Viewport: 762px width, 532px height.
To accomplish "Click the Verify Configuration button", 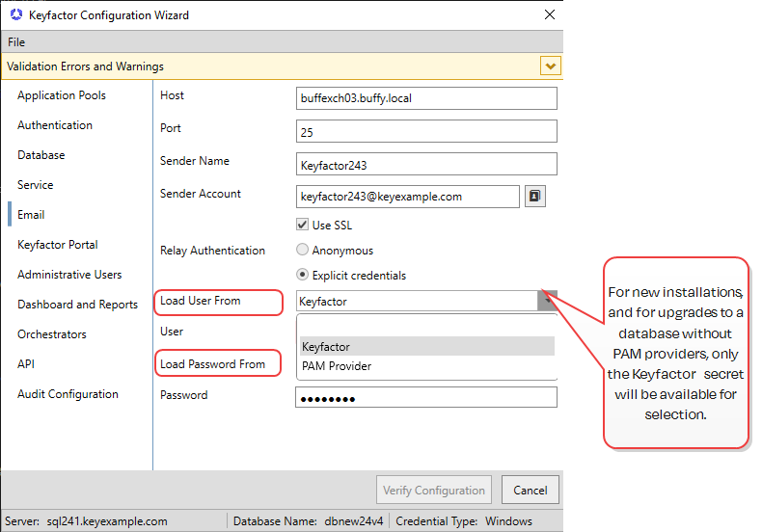I will tap(433, 490).
